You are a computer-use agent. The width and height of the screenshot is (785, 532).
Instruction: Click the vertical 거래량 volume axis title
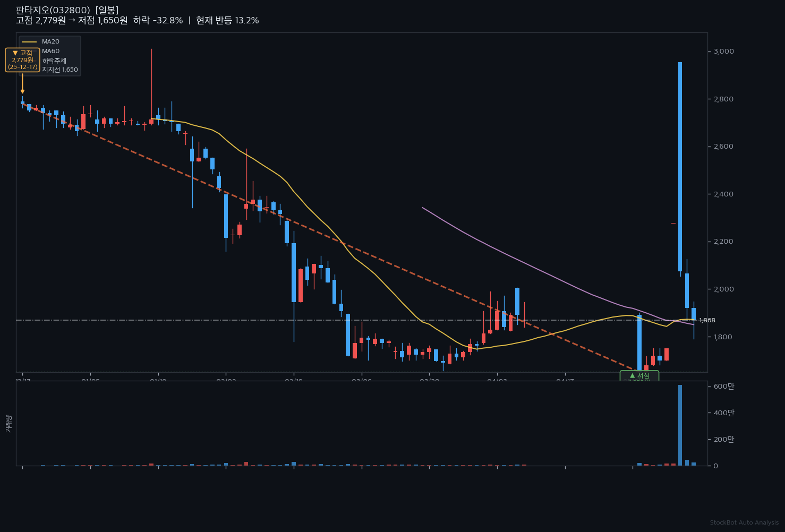8,424
